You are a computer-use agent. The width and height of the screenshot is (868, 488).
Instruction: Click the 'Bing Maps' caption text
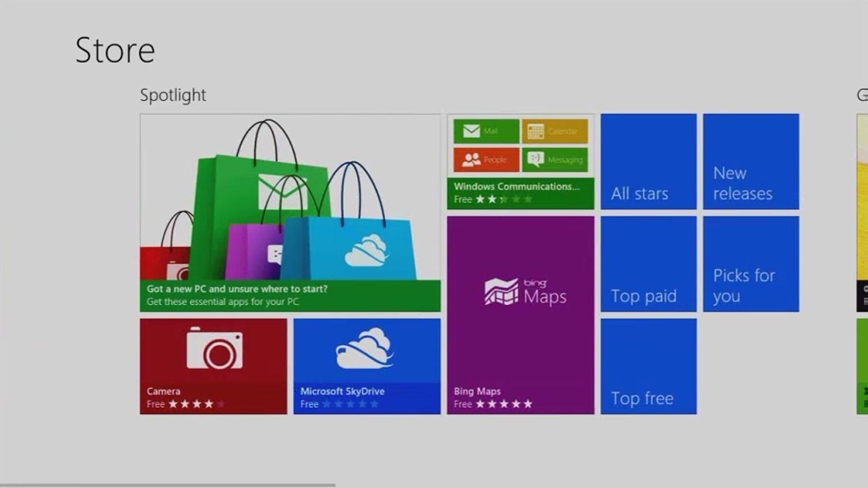[477, 391]
